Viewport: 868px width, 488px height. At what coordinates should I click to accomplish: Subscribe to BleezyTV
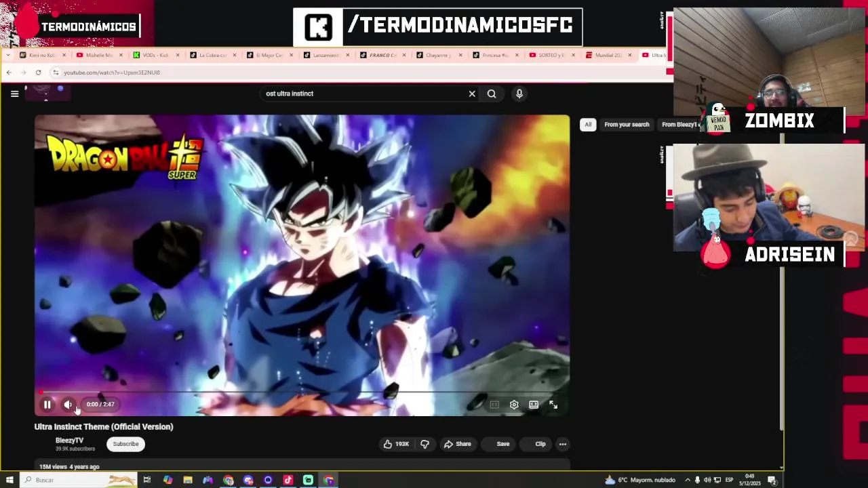coord(125,444)
